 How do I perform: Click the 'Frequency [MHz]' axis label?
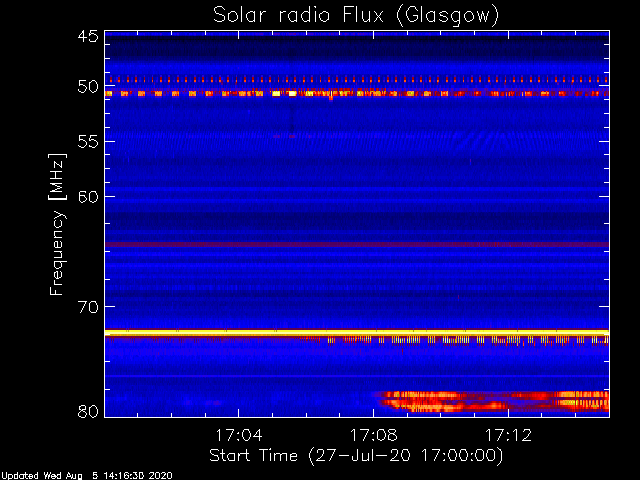tap(57, 224)
